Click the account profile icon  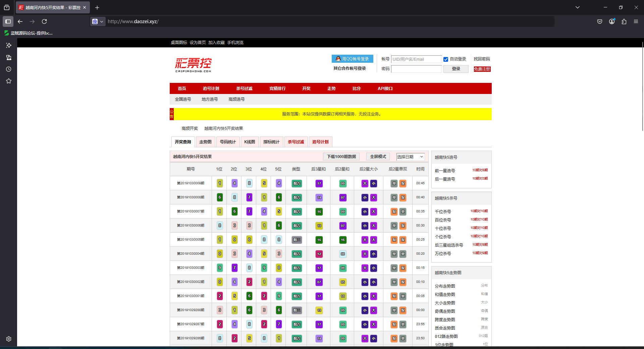(612, 21)
